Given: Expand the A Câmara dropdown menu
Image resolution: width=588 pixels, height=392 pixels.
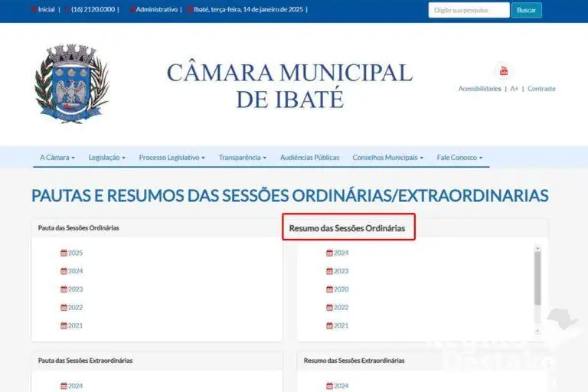Looking at the screenshot, I should 57,158.
